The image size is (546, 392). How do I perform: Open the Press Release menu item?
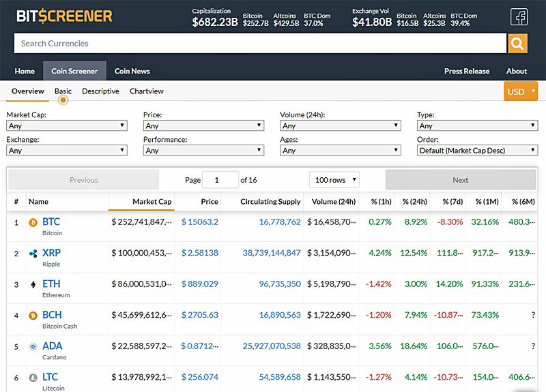467,71
